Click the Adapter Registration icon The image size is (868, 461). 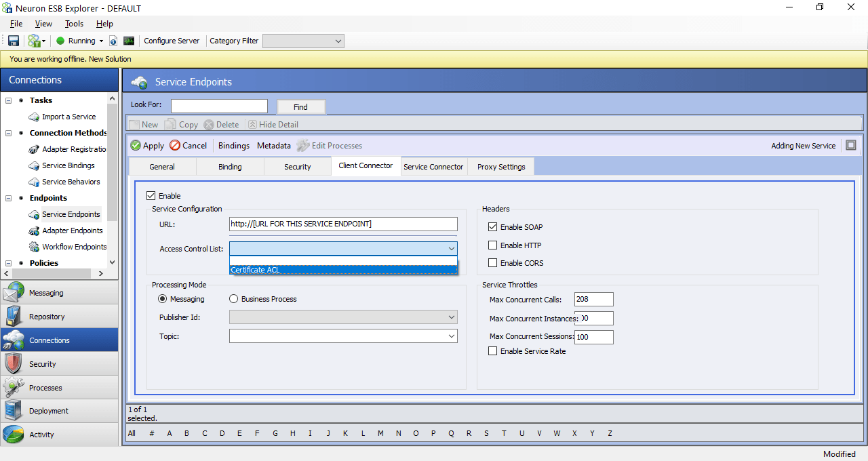(34, 149)
